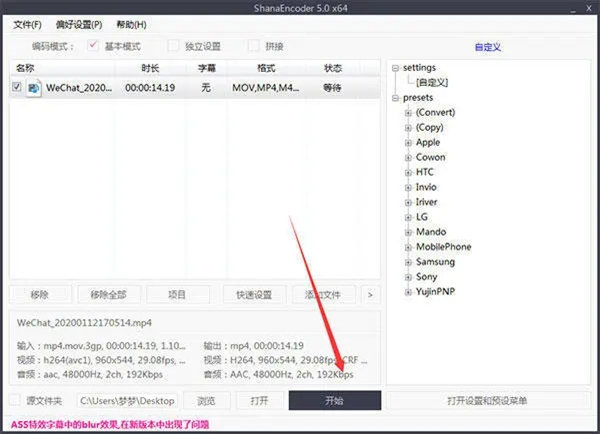Enable 独立设置 checkbox
The width and height of the screenshot is (600, 434).
[173, 46]
